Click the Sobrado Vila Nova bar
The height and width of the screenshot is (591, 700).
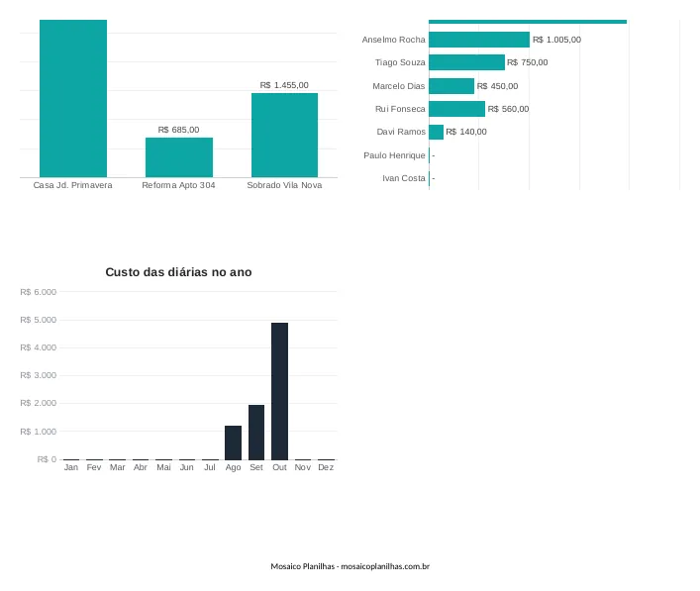[284, 135]
